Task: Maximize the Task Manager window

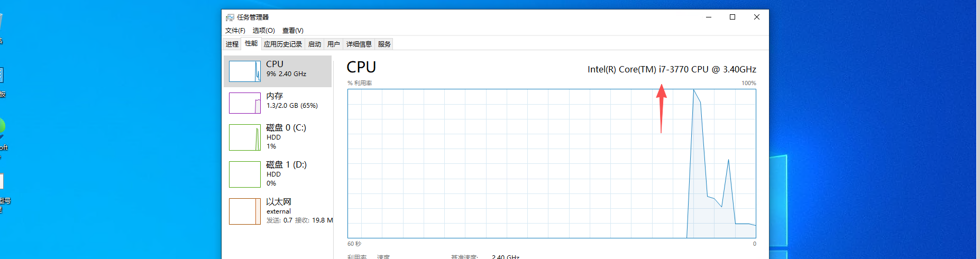Action: tap(732, 17)
